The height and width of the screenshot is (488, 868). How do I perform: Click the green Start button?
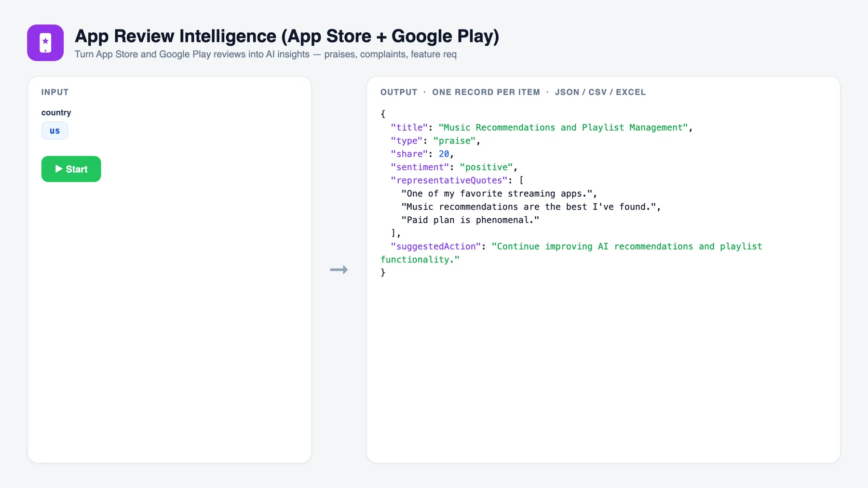71,169
